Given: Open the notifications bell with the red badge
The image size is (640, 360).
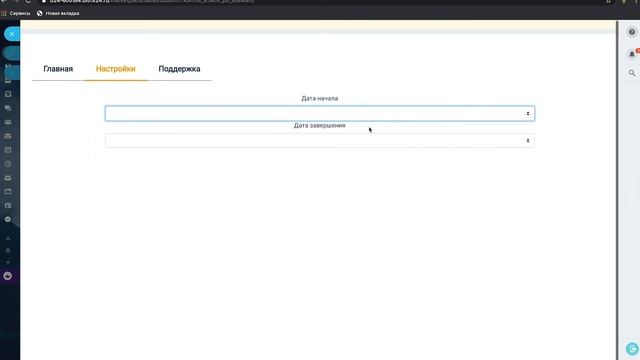Looking at the screenshot, I should tap(632, 54).
